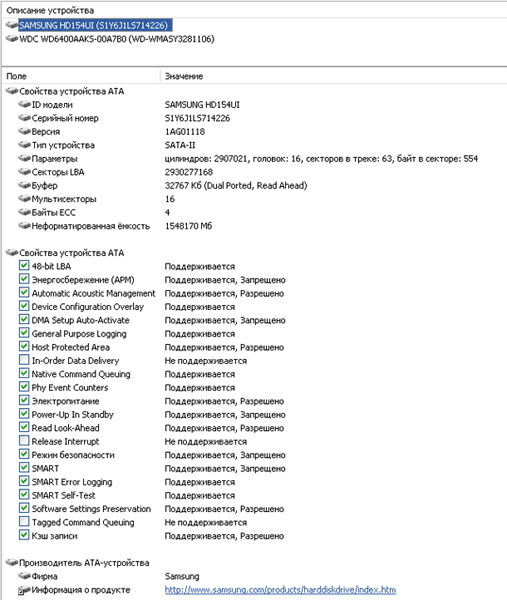Toggle the SMART checkbox
This screenshot has height=600, width=507.
pyautogui.click(x=24, y=467)
